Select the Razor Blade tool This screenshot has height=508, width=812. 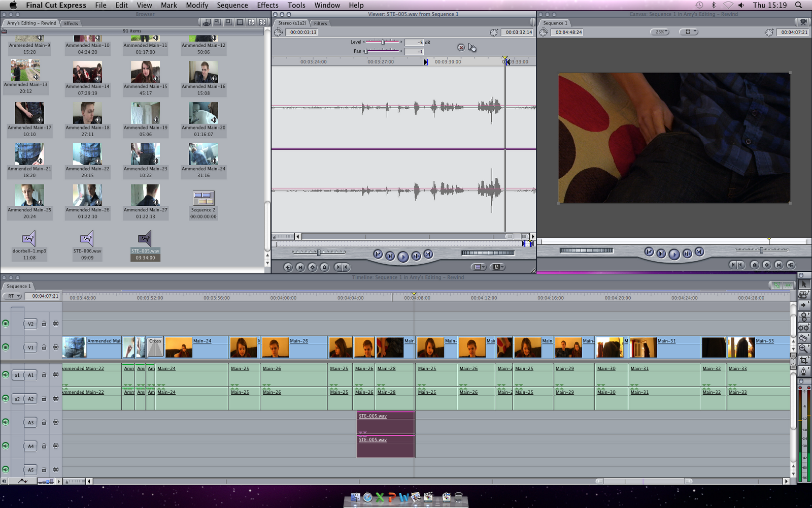(804, 338)
